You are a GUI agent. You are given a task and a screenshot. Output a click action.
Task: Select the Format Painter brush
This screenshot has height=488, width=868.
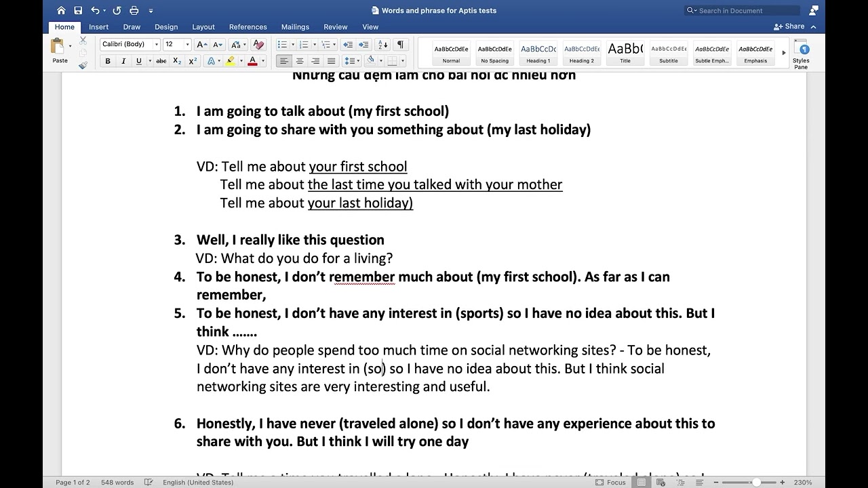pos(83,65)
